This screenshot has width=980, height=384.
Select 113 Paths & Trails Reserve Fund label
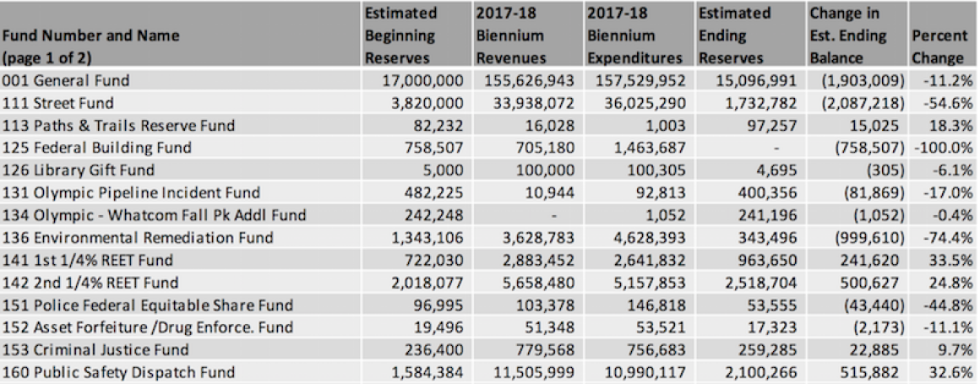click(117, 126)
